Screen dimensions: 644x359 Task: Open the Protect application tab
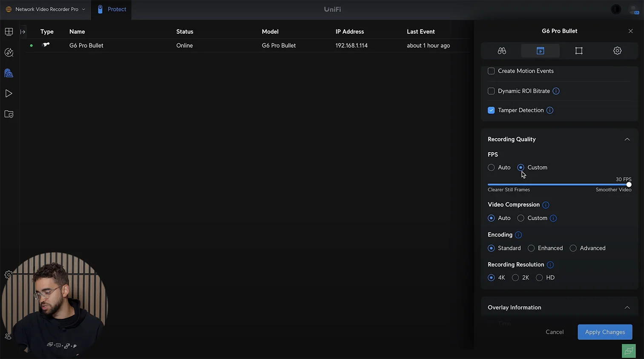[112, 9]
